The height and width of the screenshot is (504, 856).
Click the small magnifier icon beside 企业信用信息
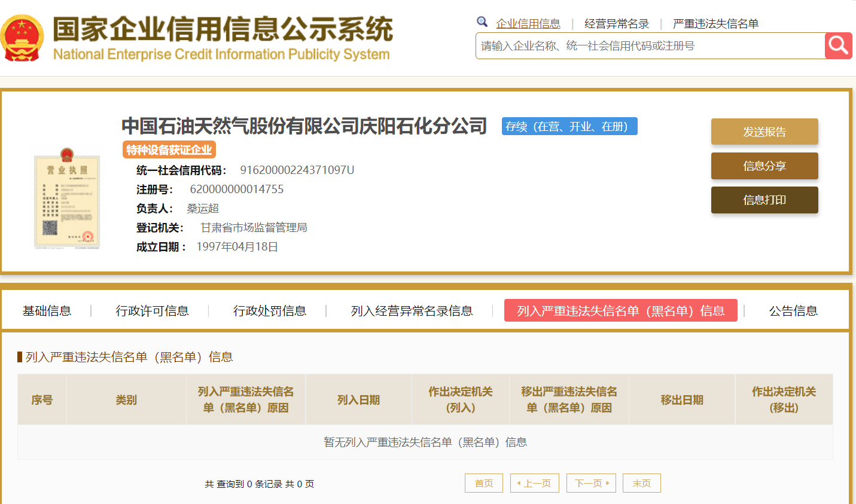pyautogui.click(x=482, y=22)
